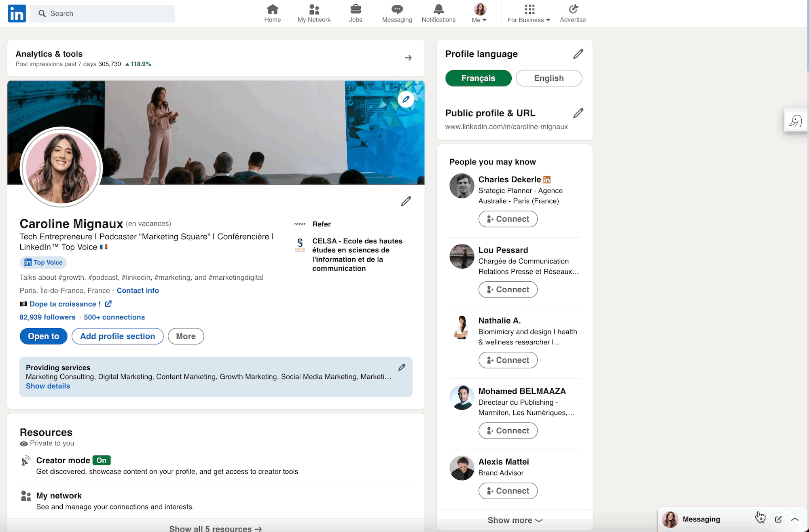Viewport: 809px width, 532px height.
Task: Expand Show more people you may know
Action: [x=515, y=520]
